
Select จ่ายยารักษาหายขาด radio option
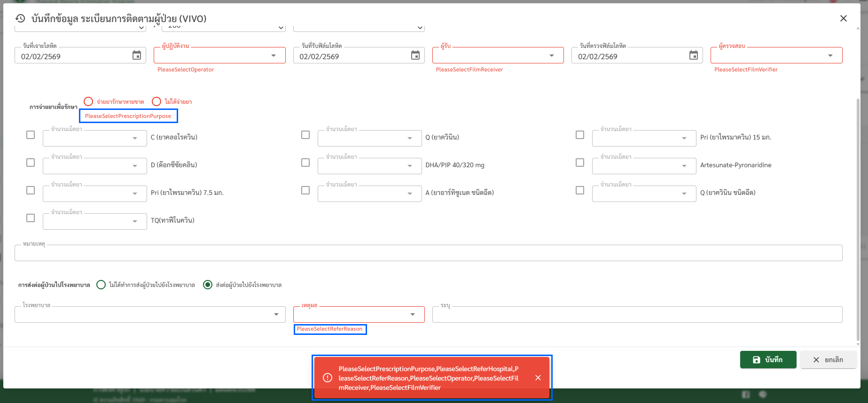[88, 101]
